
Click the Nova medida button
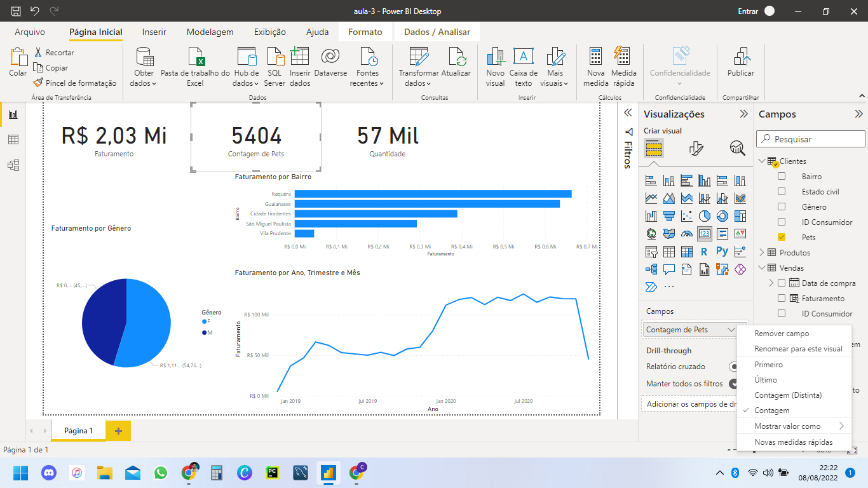tap(596, 67)
